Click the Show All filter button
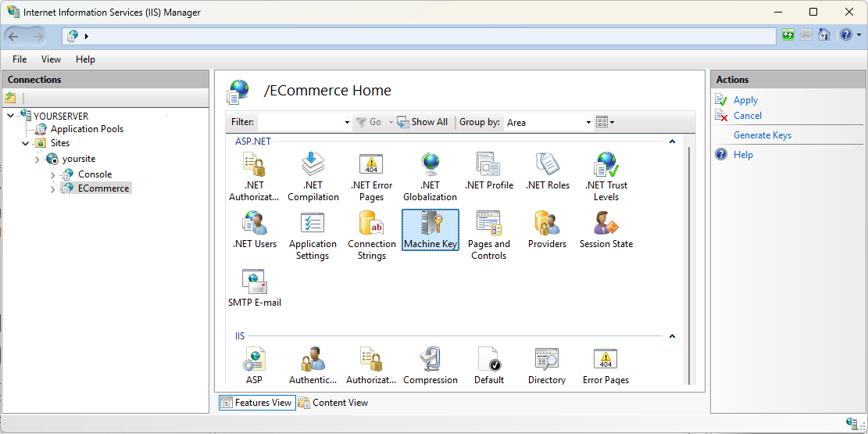This screenshot has width=868, height=434. pos(423,122)
